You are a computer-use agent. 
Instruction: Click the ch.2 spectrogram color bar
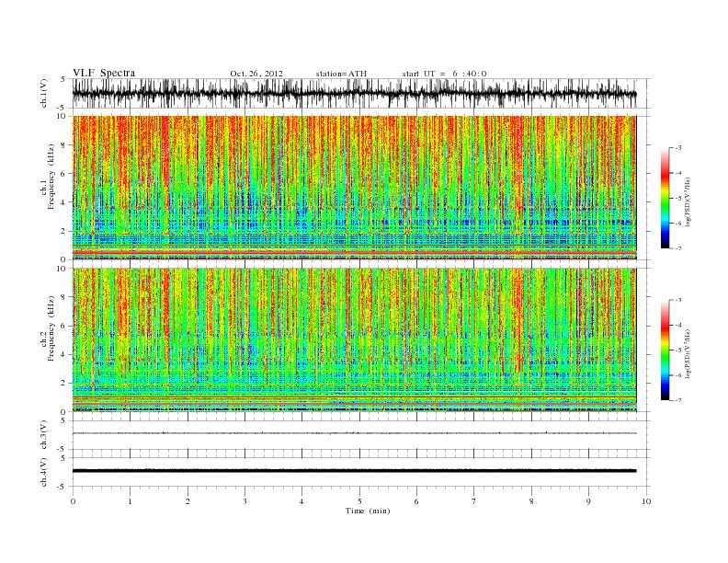(665, 350)
